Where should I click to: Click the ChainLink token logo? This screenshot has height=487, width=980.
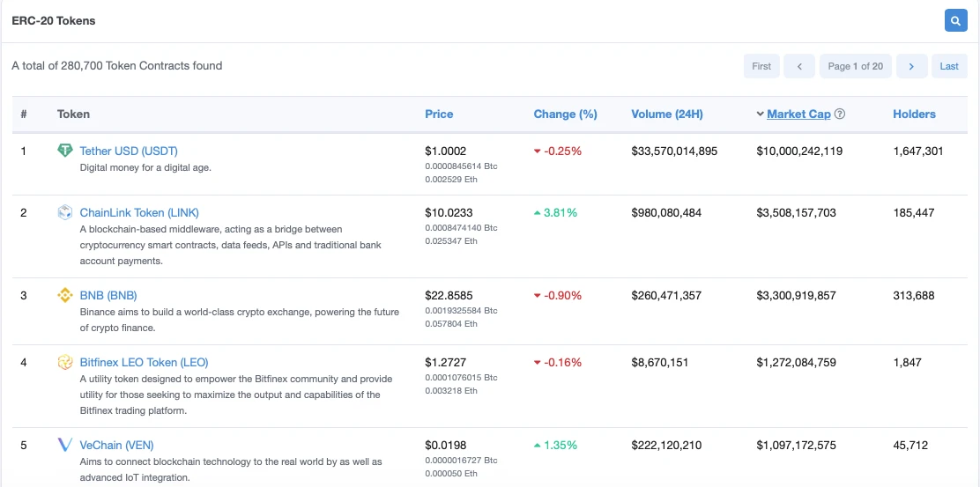[x=65, y=212]
